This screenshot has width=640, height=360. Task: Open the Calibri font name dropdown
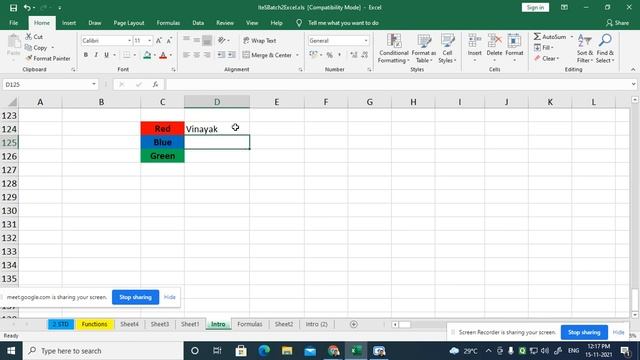point(129,40)
